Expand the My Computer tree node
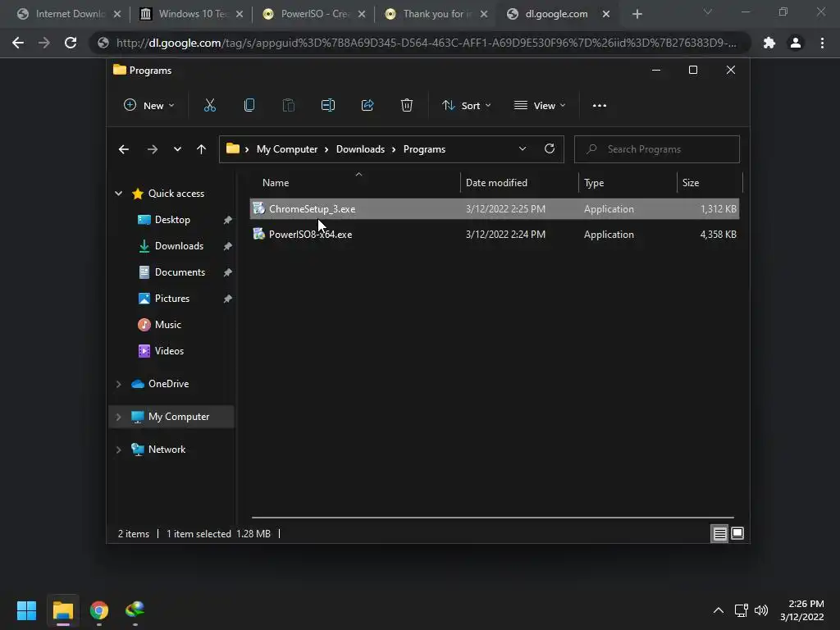This screenshot has width=840, height=630. pyautogui.click(x=118, y=417)
